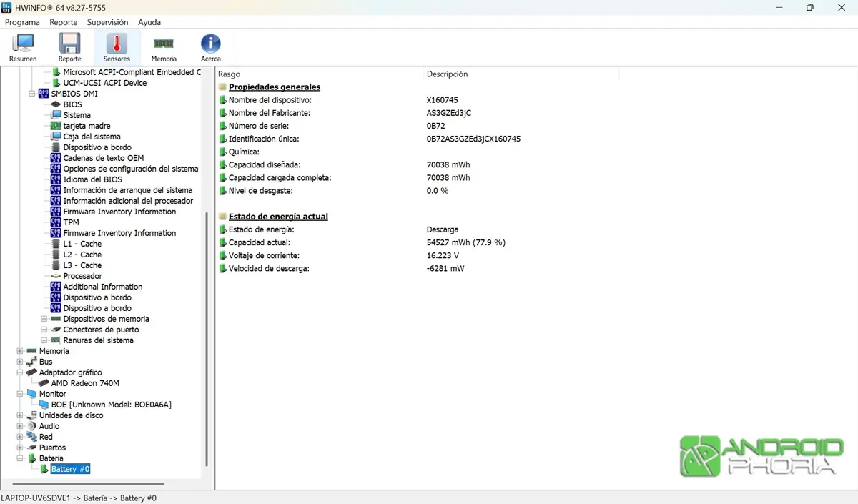Select the BOE monitor entry

[x=111, y=405]
